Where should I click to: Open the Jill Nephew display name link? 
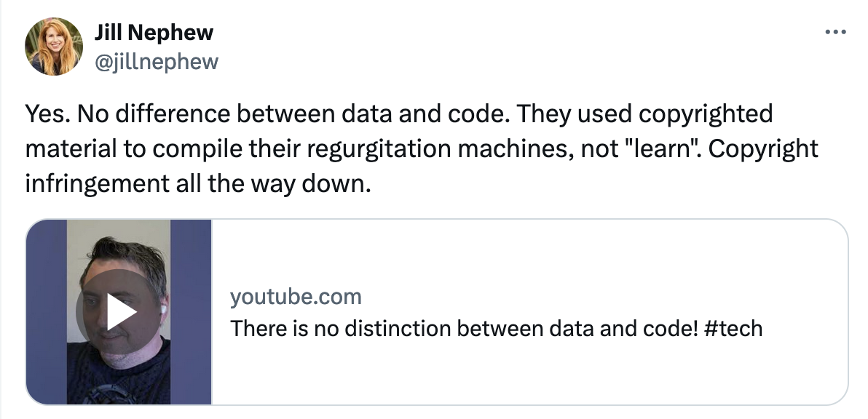point(154,32)
